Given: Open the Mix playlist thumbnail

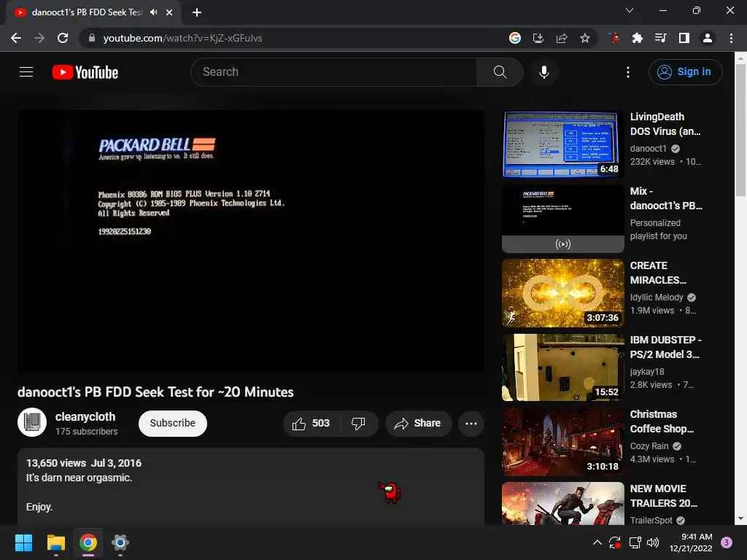Looking at the screenshot, I should 562,219.
